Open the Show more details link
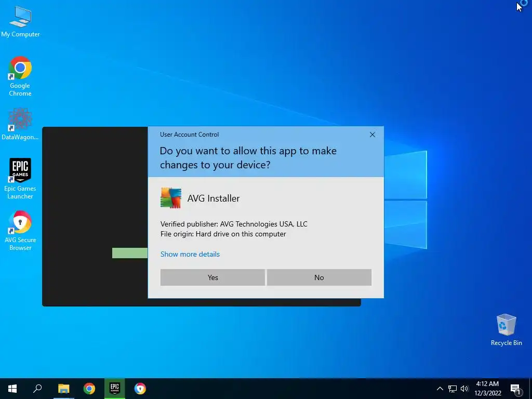The width and height of the screenshot is (532, 399). 190,254
